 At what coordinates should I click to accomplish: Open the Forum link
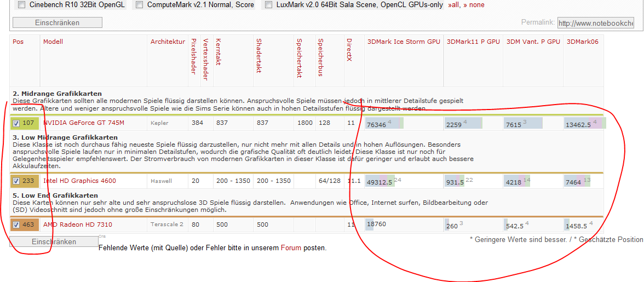(x=291, y=249)
